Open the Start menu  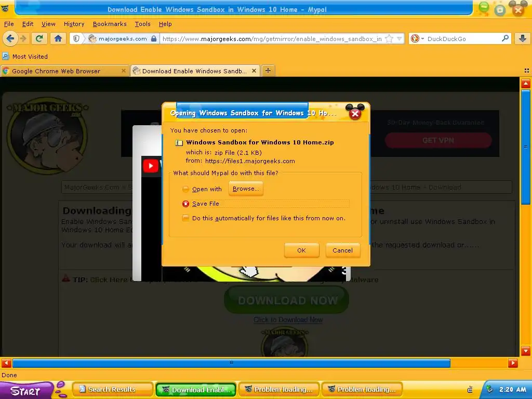[x=26, y=391]
